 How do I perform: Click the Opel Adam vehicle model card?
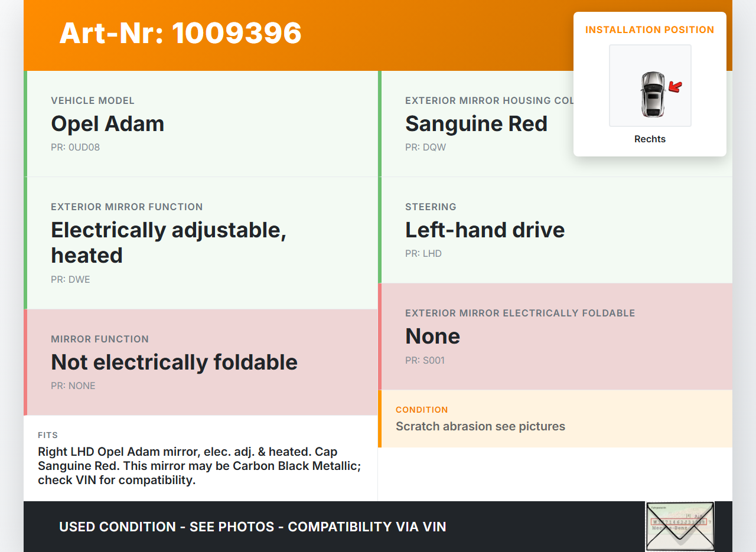coord(201,124)
